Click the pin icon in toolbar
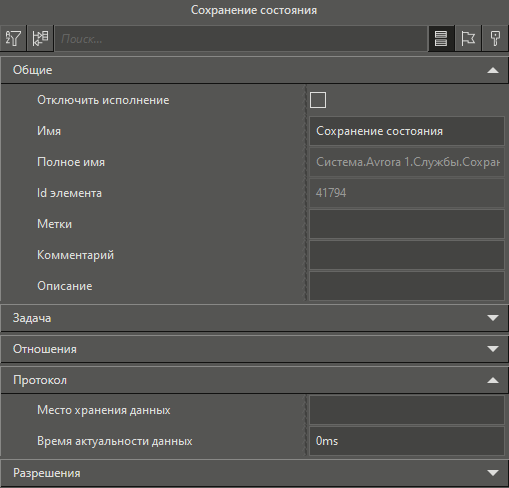 pyautogui.click(x=495, y=39)
